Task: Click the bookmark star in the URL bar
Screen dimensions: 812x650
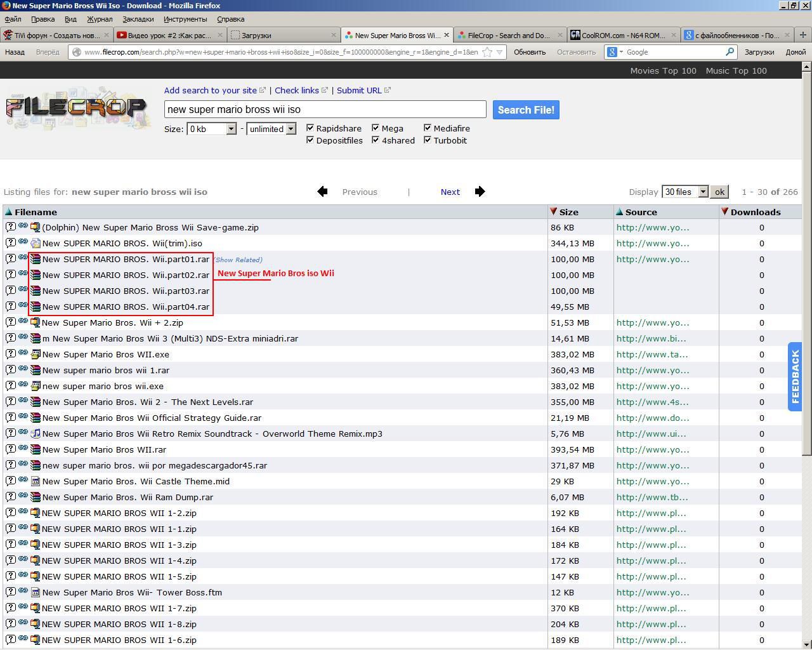Action: (487, 52)
